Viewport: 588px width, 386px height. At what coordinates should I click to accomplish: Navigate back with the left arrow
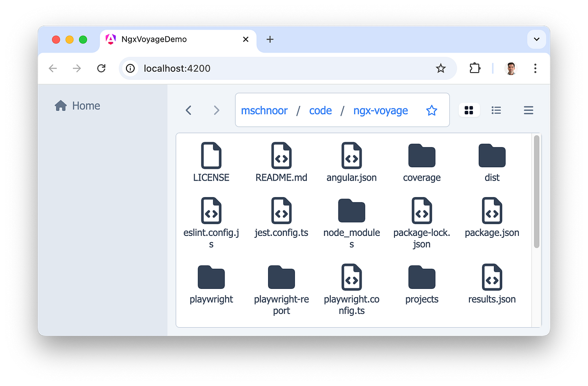tap(188, 110)
